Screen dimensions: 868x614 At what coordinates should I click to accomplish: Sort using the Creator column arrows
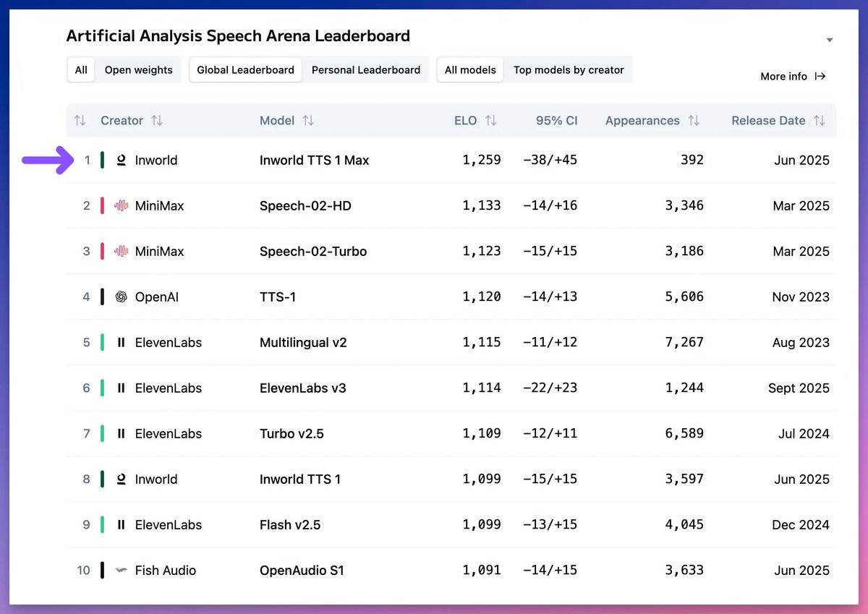[x=157, y=121]
